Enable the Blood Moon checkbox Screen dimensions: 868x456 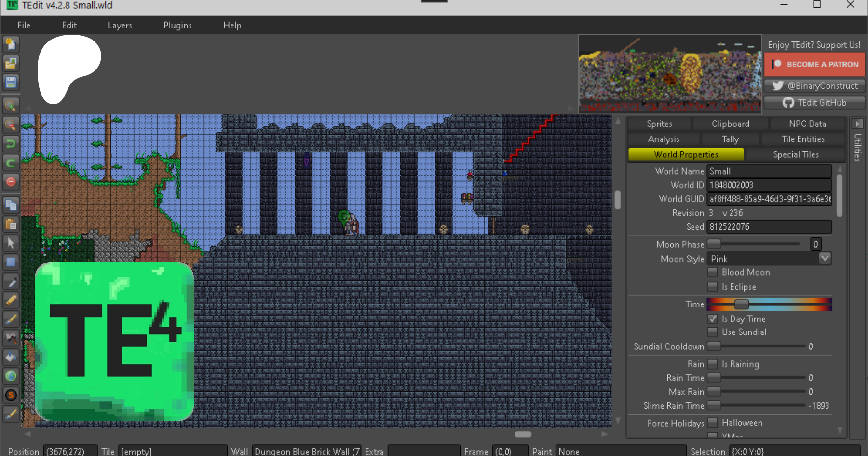(712, 272)
